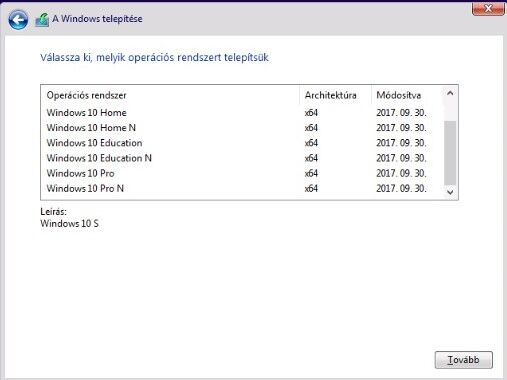Screen dimensions: 507x380
Task: Click the Operációs rendszer column header
Action: [170, 95]
